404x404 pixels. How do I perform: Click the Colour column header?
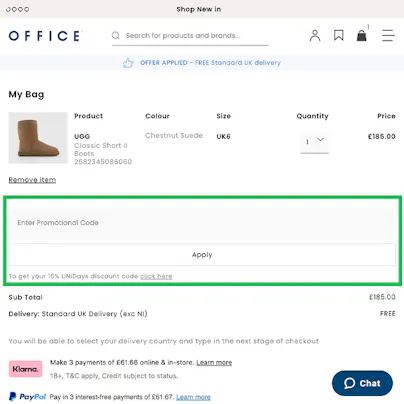coord(157,116)
